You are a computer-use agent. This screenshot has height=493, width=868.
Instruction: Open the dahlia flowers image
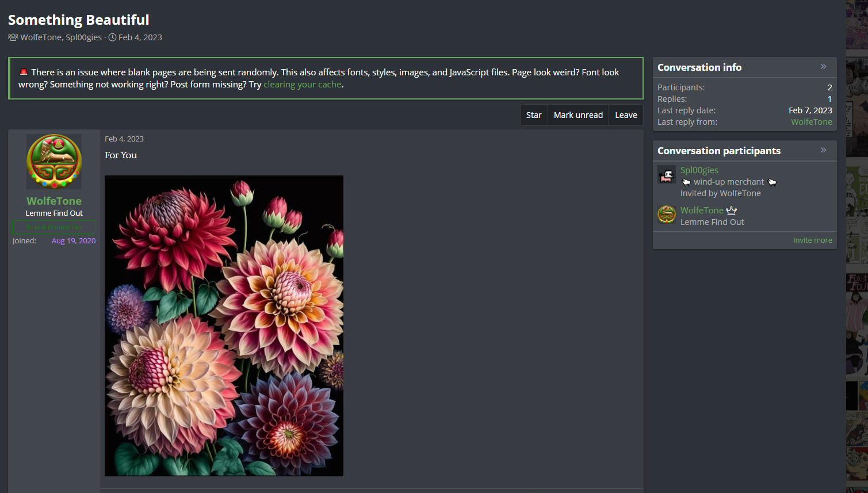click(224, 326)
